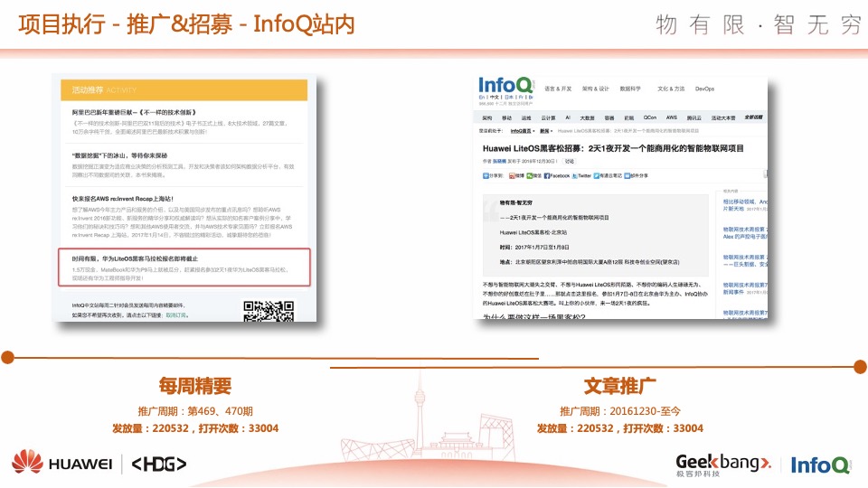
Task: Switch language to 日本
Action: coord(509,98)
